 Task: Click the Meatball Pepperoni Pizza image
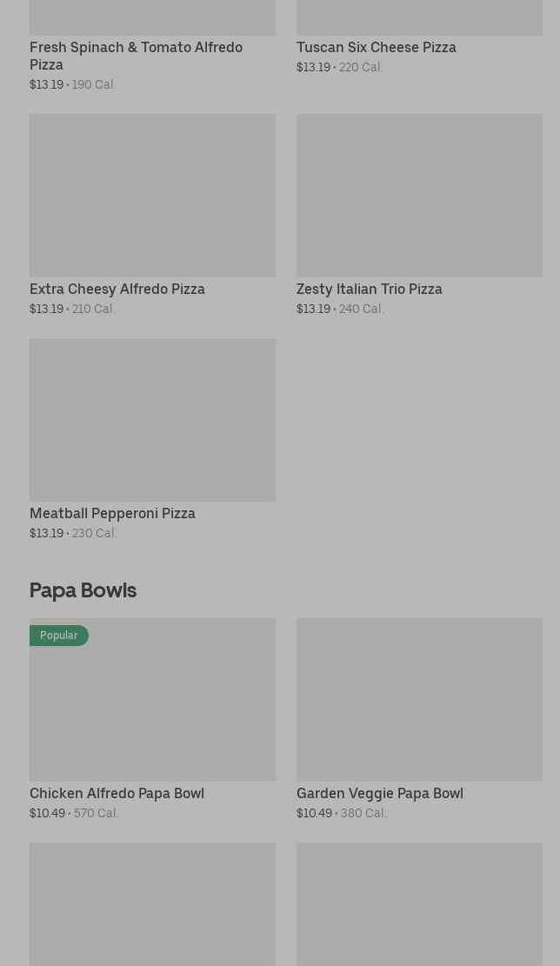tap(152, 419)
